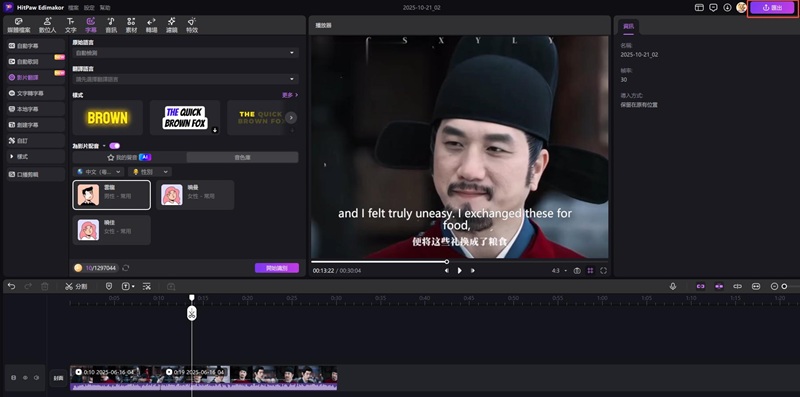The image size is (800, 397).
Task: Add a marker with the shield icon
Action: click(109, 286)
